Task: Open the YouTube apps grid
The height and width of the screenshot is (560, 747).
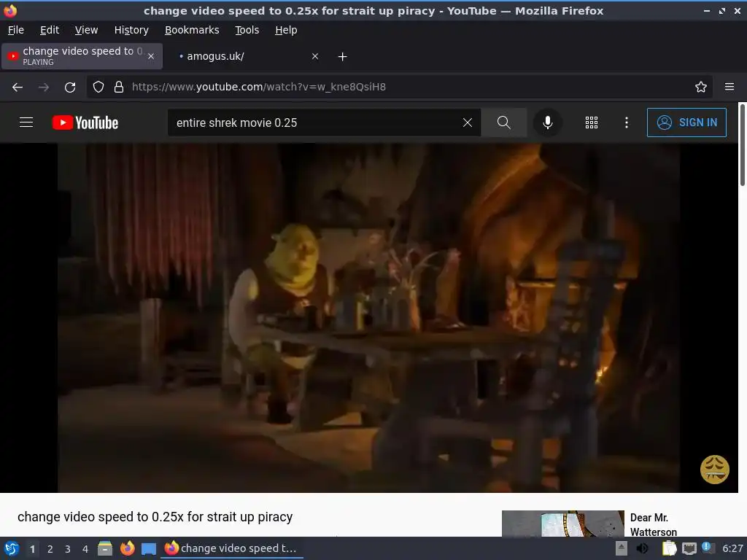Action: click(591, 122)
